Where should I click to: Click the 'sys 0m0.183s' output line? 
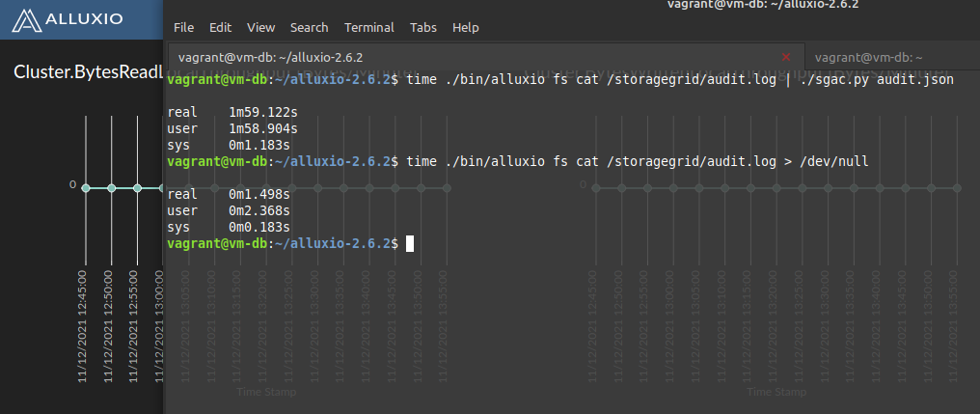click(x=229, y=227)
